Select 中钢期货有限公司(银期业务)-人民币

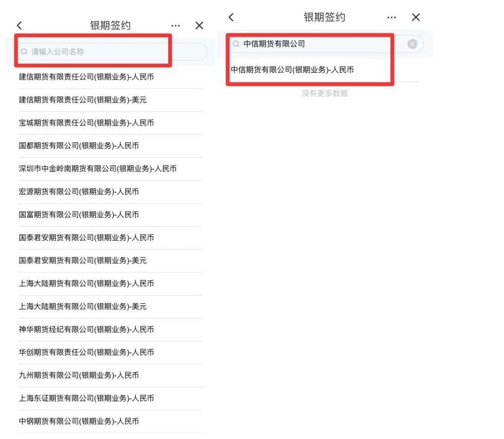point(111,421)
